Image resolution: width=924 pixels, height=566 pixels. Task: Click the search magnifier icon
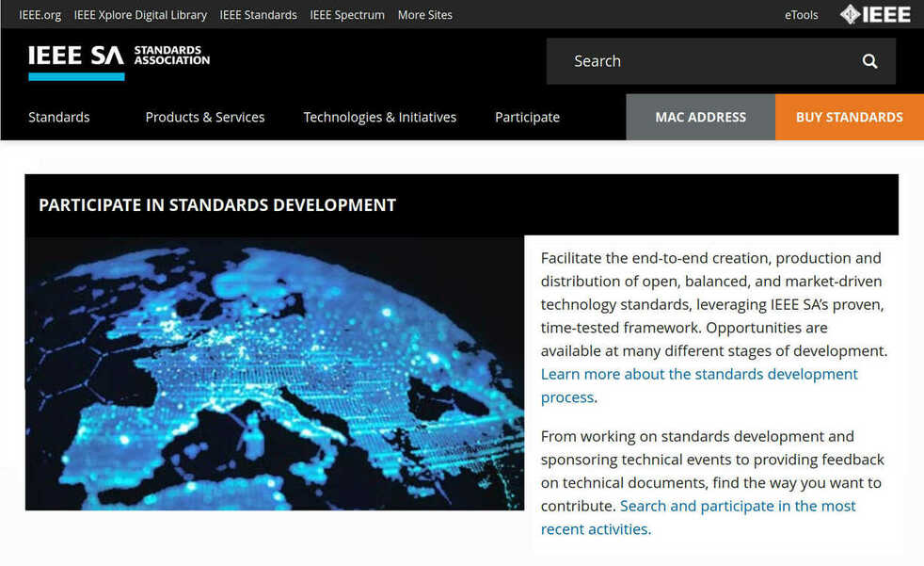tap(869, 60)
